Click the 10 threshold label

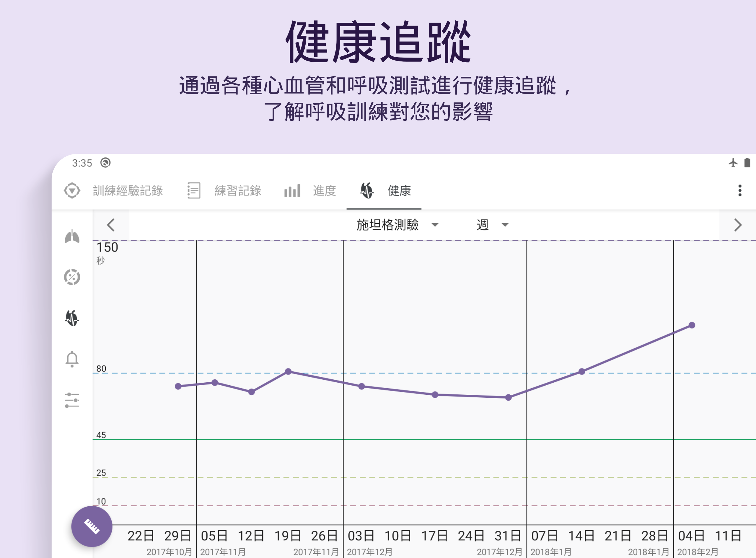coord(101,501)
